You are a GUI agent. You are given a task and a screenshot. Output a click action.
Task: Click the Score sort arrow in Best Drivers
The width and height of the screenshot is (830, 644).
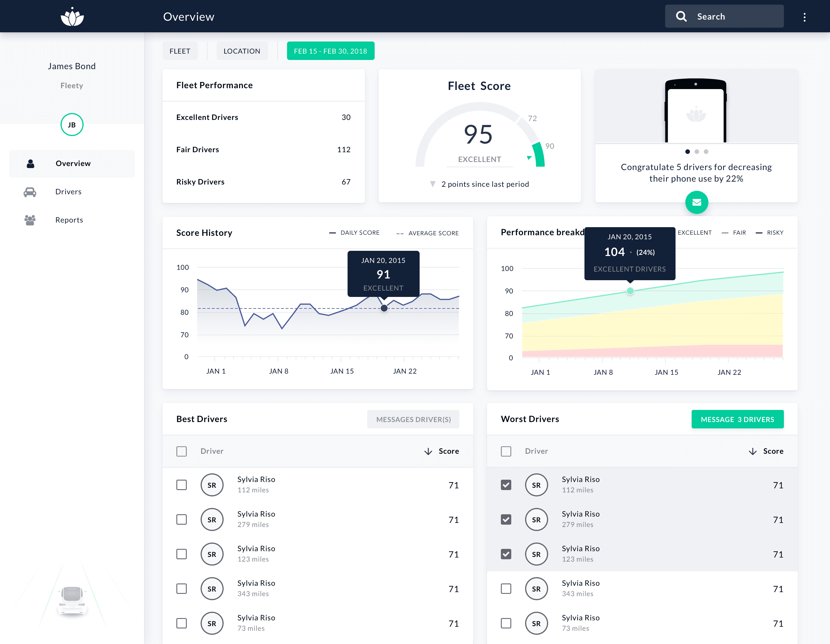428,451
